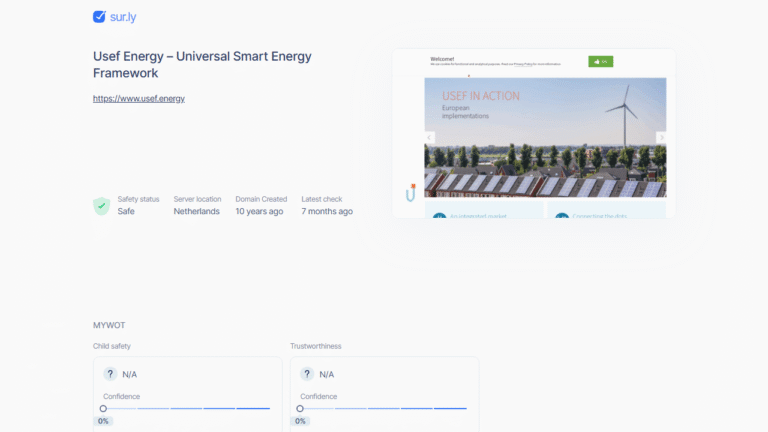Image resolution: width=768 pixels, height=432 pixels.
Task: Click the right carousel arrow in preview
Action: pos(661,138)
